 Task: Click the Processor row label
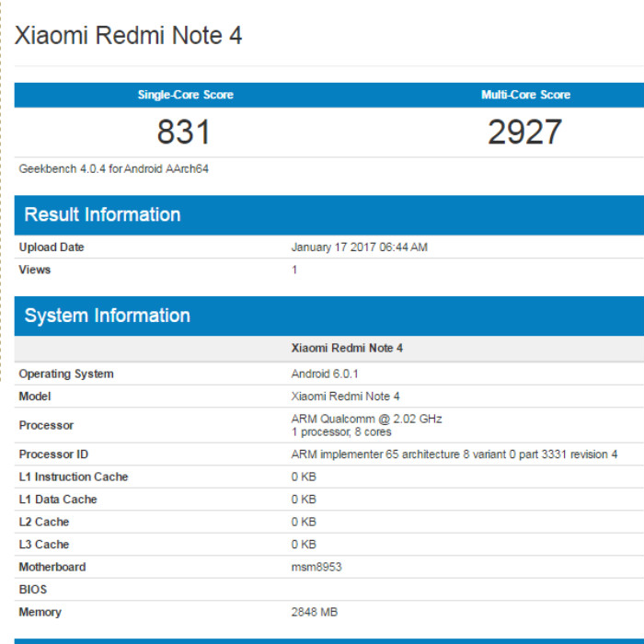(46, 425)
